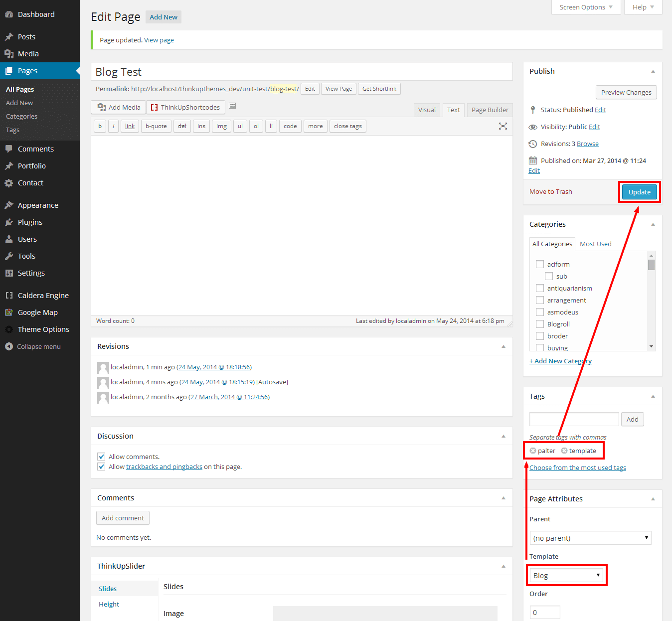This screenshot has height=621, width=672.
Task: Open the Parent page dropdown
Action: coord(590,538)
